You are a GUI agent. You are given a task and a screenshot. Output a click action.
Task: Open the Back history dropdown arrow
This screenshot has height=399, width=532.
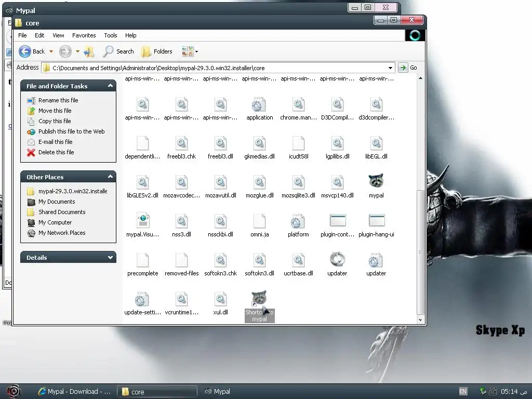point(51,51)
